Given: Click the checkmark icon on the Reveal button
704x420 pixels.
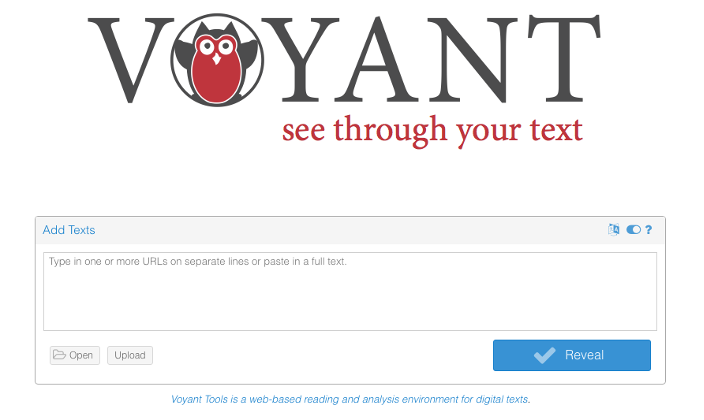Looking at the screenshot, I should 545,355.
